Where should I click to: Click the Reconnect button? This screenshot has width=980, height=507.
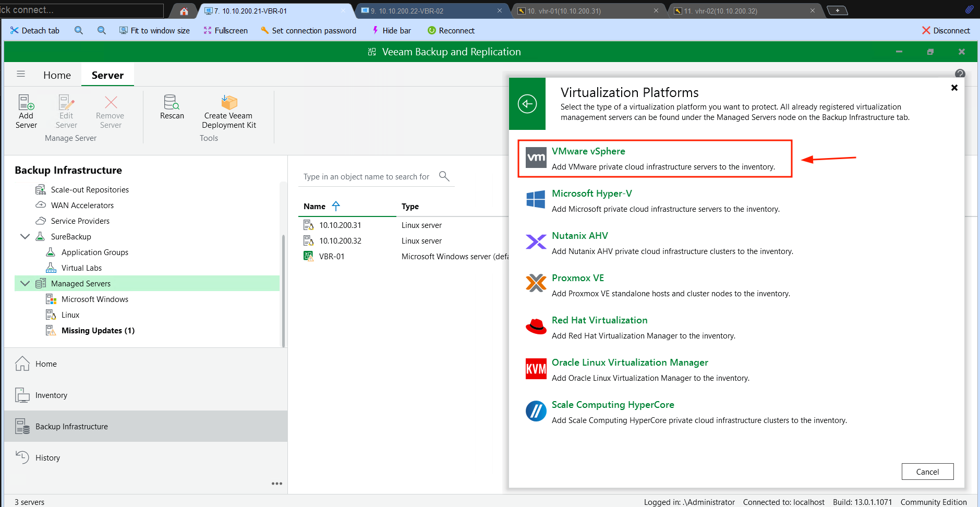[x=451, y=30]
